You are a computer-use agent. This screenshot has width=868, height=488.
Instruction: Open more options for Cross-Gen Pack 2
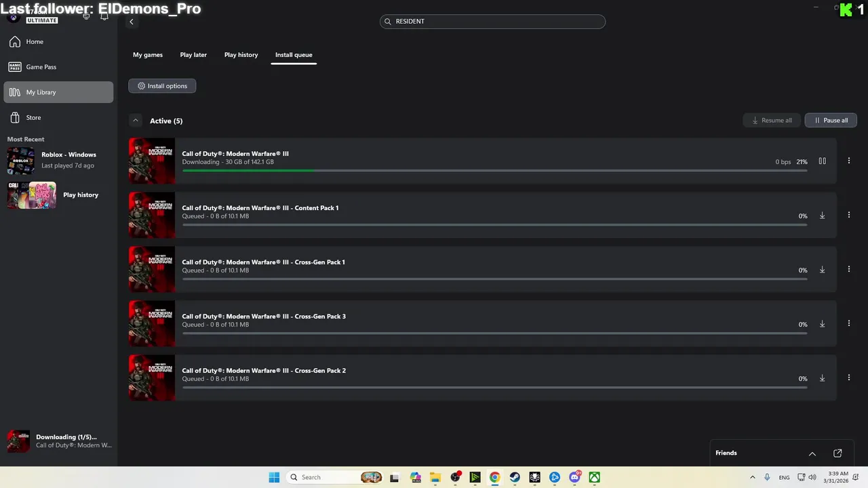point(848,378)
